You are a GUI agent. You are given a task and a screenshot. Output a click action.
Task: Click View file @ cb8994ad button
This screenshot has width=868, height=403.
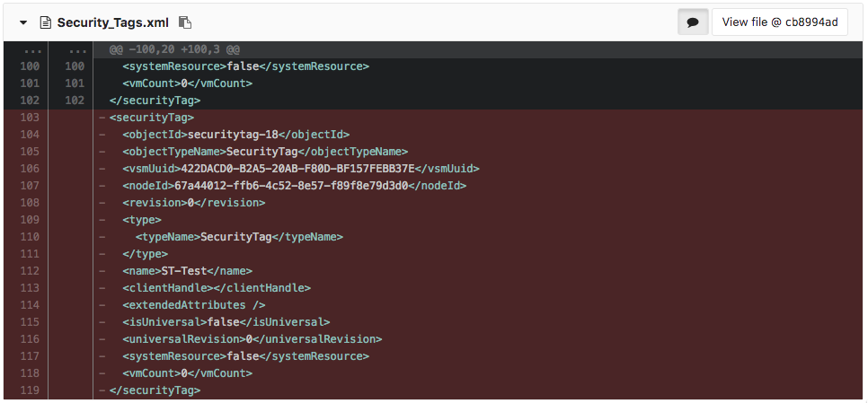point(779,22)
